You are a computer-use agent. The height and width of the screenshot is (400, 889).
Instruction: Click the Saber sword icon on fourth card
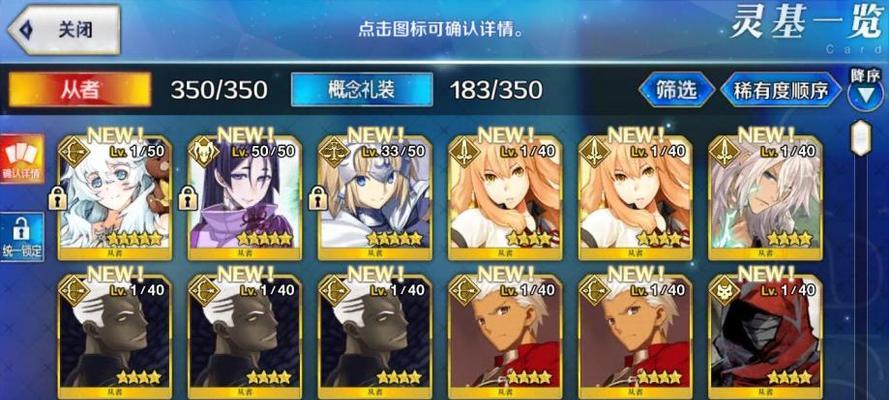click(464, 152)
